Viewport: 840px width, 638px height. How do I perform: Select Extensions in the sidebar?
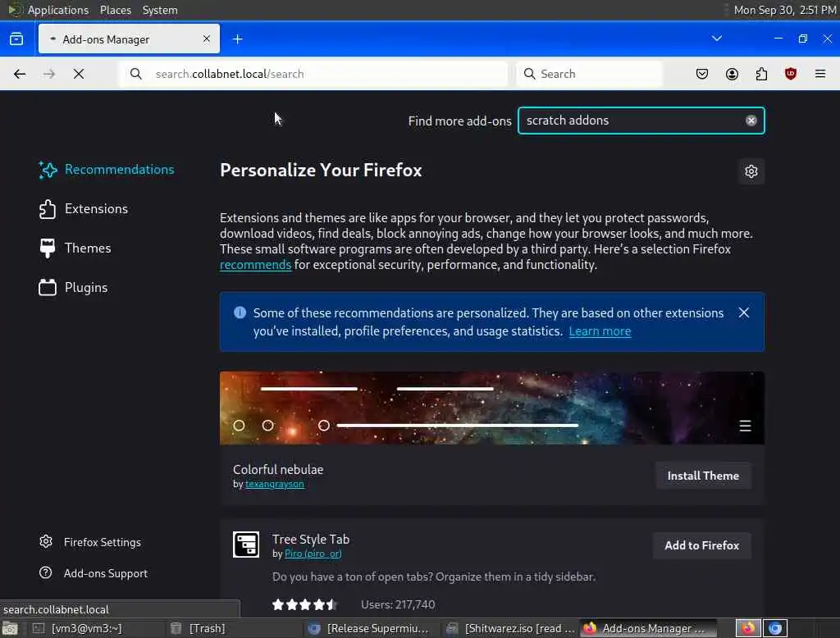(x=84, y=209)
